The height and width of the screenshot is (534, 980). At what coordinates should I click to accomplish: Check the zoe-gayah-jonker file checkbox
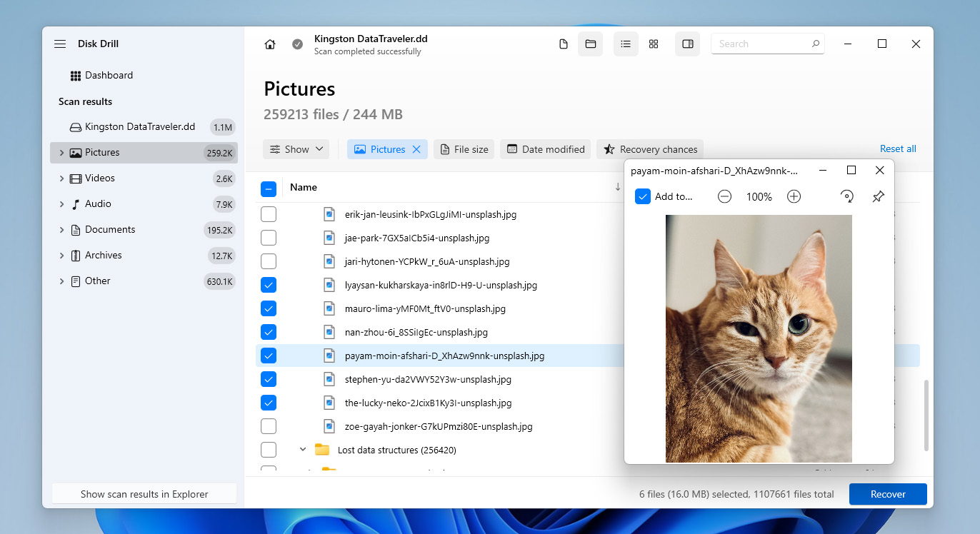point(269,427)
